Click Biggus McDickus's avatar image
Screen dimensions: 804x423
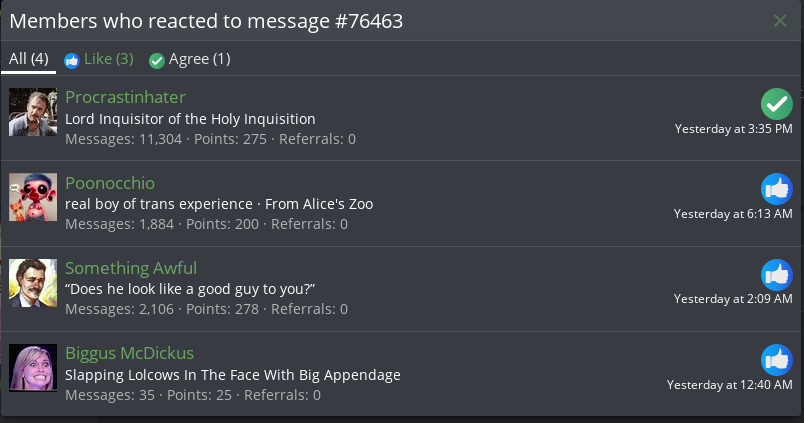[33, 368]
